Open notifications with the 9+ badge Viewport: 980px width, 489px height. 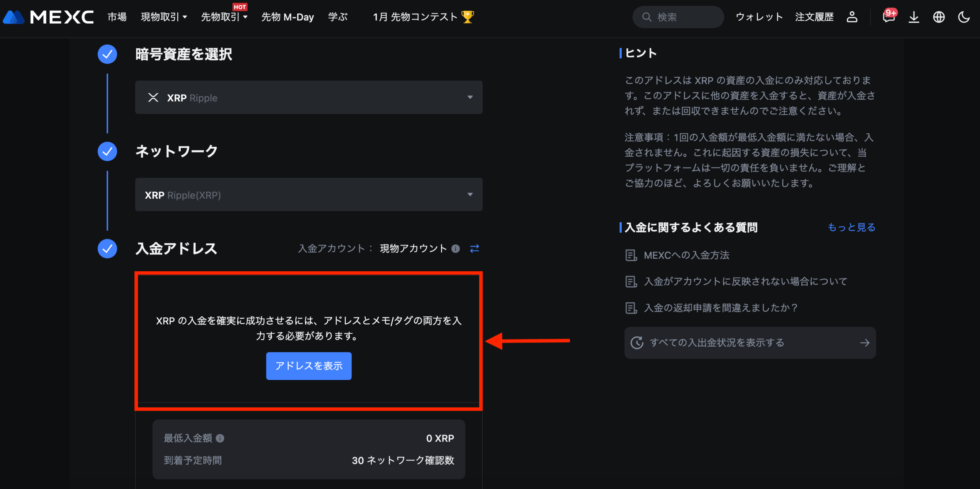(x=889, y=17)
